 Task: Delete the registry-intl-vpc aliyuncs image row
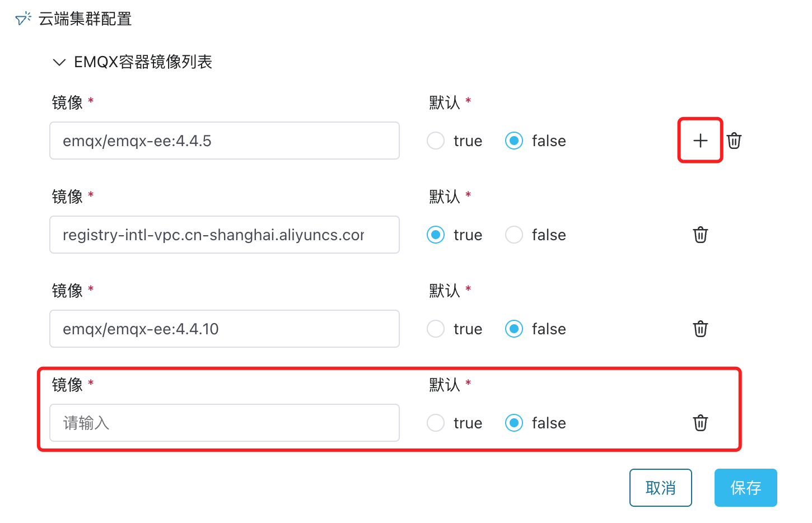point(701,235)
